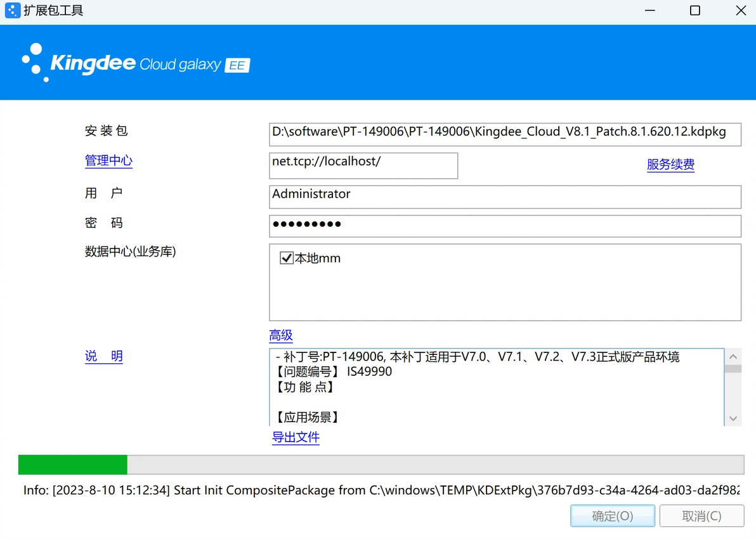Viewport: 756px width, 540px height.
Task: Click the 【应用场景】 line
Action: [306, 416]
